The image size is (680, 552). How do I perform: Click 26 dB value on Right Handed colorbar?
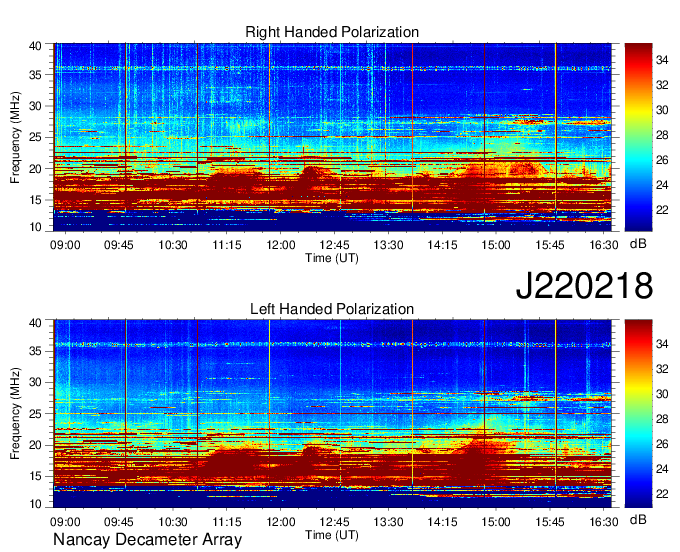click(x=662, y=160)
